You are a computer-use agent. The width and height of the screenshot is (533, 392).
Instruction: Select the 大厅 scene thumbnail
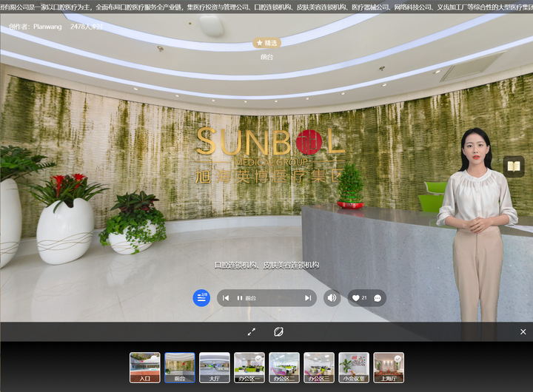tap(215, 368)
